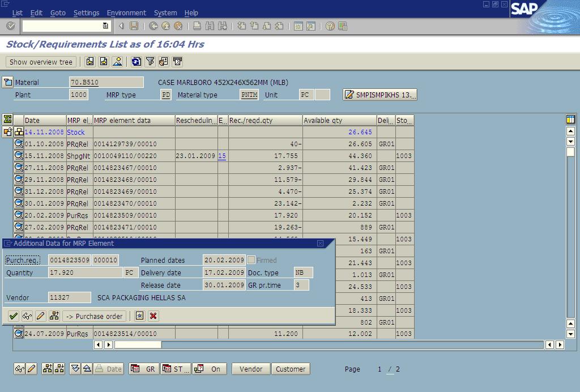Click the MRP element data column header
Image resolution: width=580 pixels, height=392 pixels.
coord(134,120)
